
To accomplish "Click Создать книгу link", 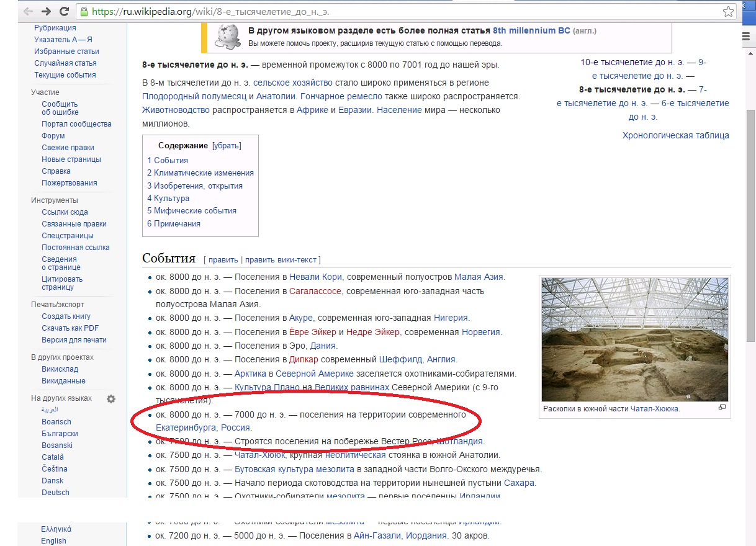I will point(66,316).
